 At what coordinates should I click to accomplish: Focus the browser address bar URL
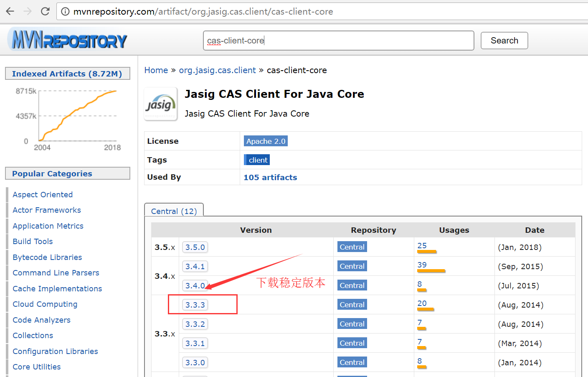203,12
